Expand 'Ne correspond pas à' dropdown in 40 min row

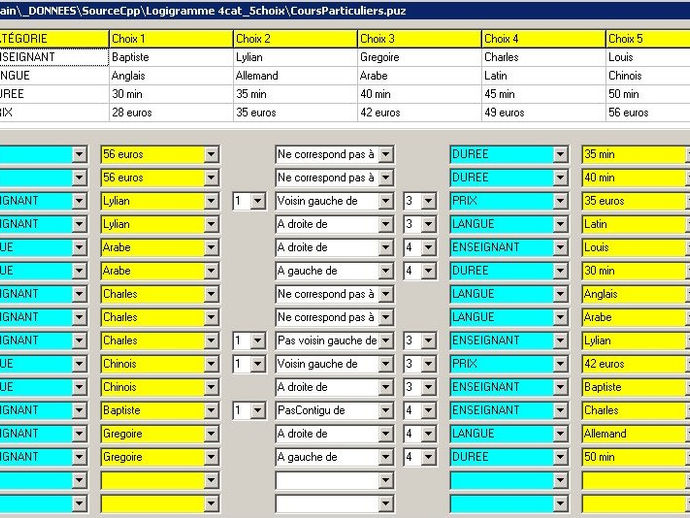coord(386,178)
